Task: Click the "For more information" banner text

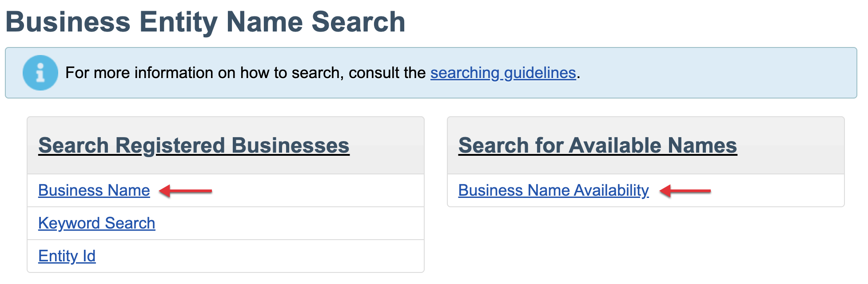Action: point(245,73)
